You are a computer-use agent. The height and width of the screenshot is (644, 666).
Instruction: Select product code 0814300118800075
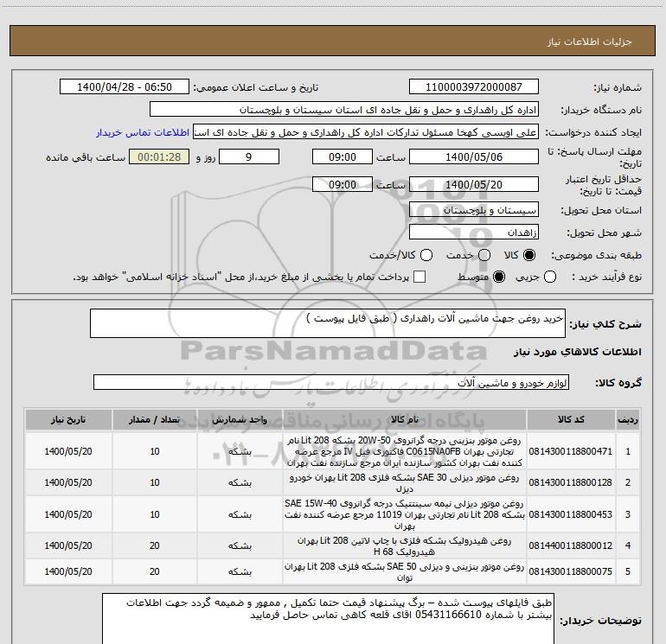pos(571,572)
